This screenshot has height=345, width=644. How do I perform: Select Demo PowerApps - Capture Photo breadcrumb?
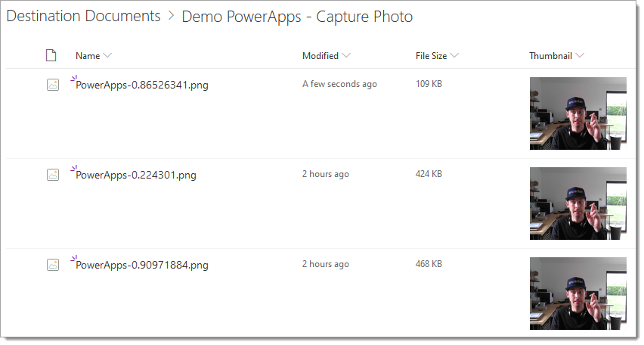[x=297, y=17]
